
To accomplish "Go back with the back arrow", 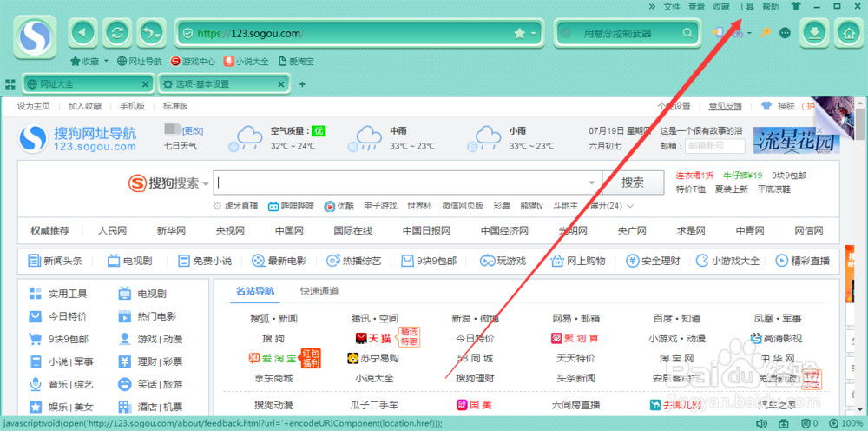I will coord(83,33).
